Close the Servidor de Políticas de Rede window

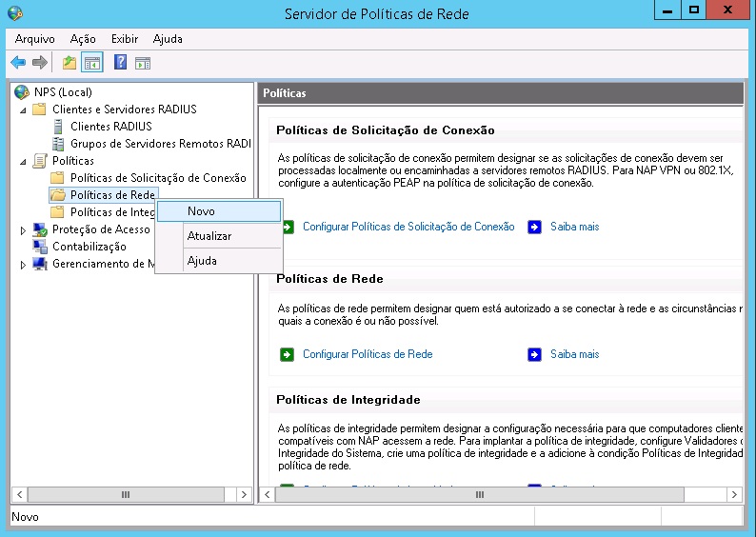(728, 10)
